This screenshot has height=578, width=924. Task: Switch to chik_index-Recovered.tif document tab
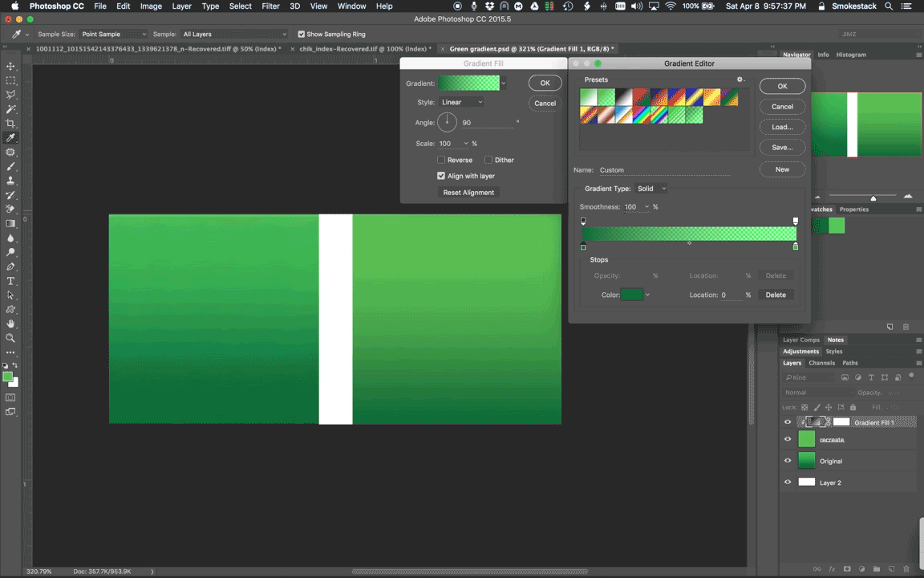pyautogui.click(x=365, y=49)
